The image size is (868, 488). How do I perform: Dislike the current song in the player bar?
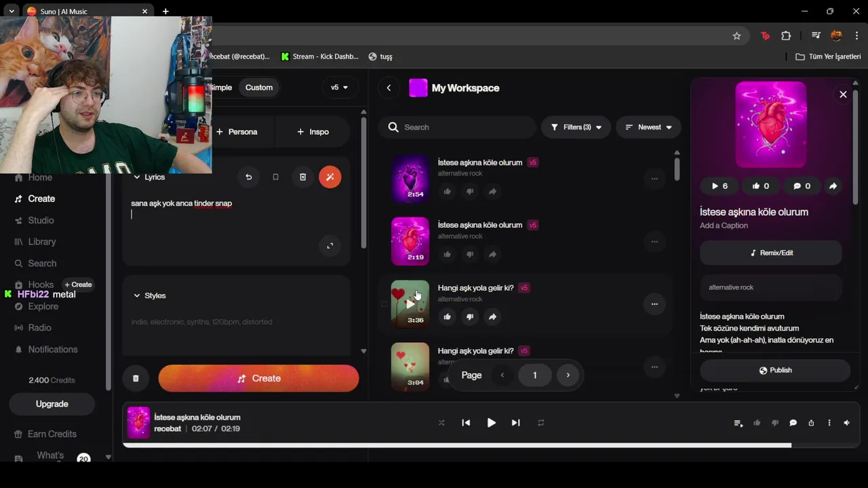(775, 423)
